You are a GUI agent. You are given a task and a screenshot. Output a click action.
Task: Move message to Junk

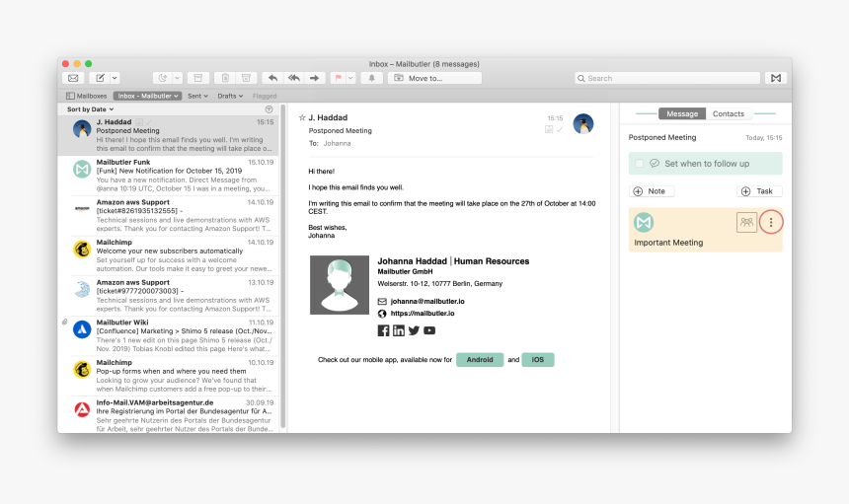pyautogui.click(x=246, y=78)
